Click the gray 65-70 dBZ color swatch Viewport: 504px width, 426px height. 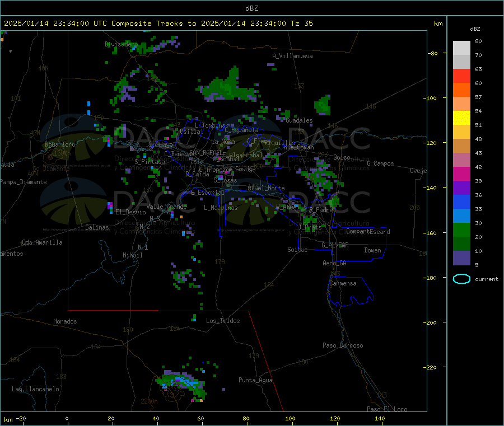pyautogui.click(x=461, y=62)
